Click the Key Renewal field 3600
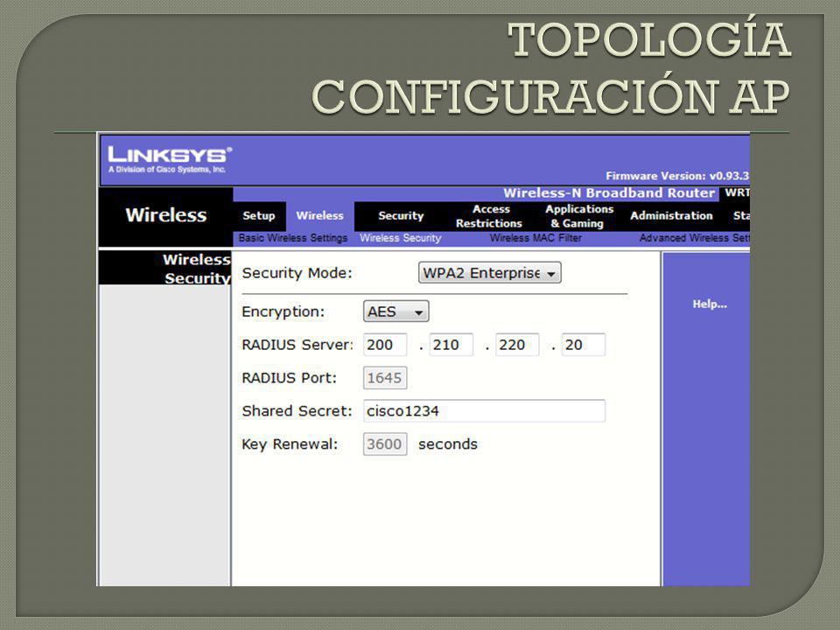 tap(385, 444)
